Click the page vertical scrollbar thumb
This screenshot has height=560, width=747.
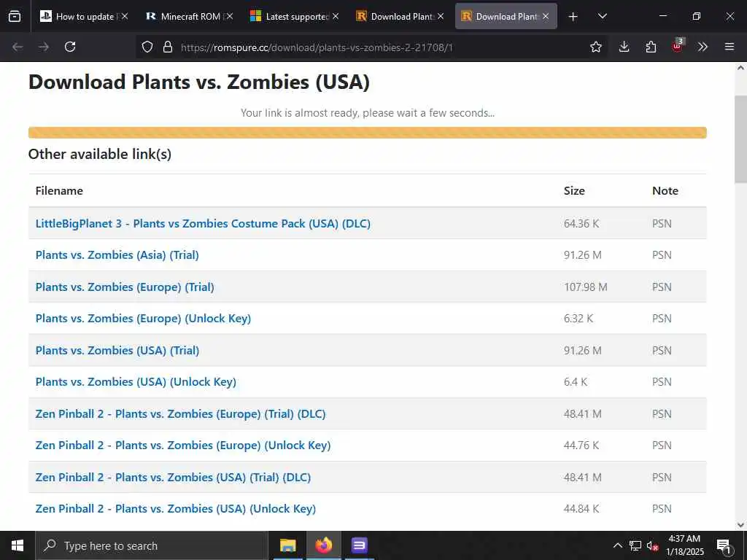tap(740, 138)
